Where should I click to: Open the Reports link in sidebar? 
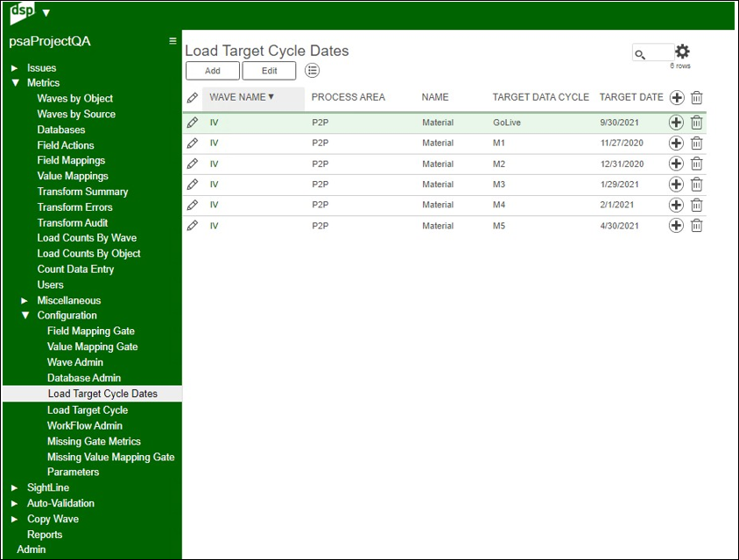[45, 535]
